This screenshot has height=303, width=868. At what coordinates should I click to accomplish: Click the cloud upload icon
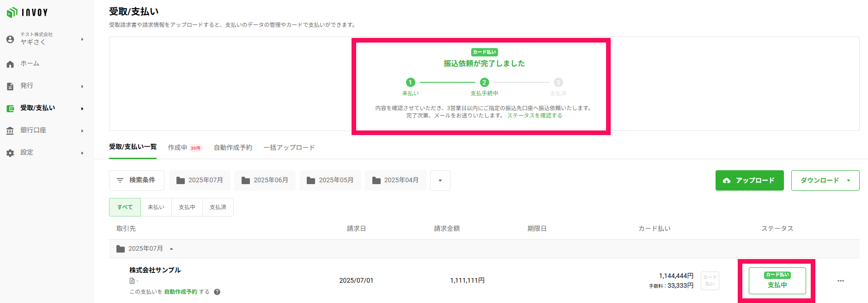(x=727, y=180)
